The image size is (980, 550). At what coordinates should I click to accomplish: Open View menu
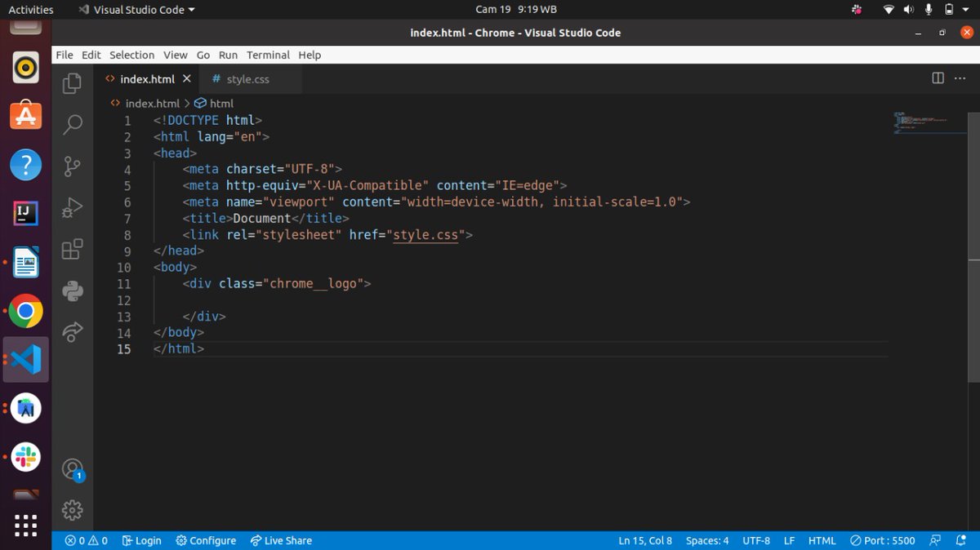pos(176,55)
